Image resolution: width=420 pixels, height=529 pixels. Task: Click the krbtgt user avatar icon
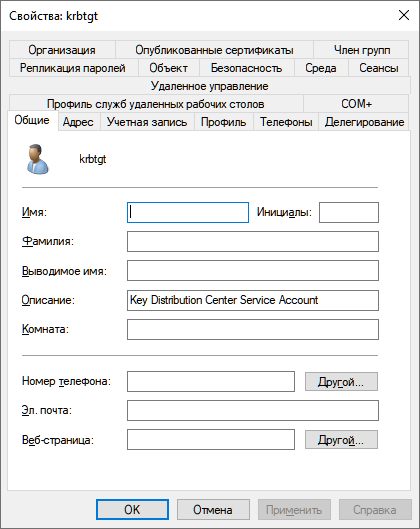tap(37, 159)
